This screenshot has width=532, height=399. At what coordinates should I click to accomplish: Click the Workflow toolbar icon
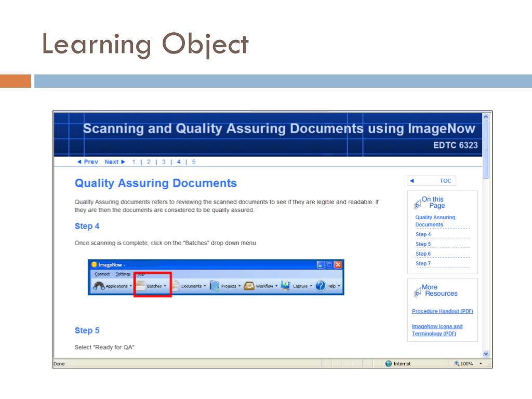pyautogui.click(x=249, y=286)
